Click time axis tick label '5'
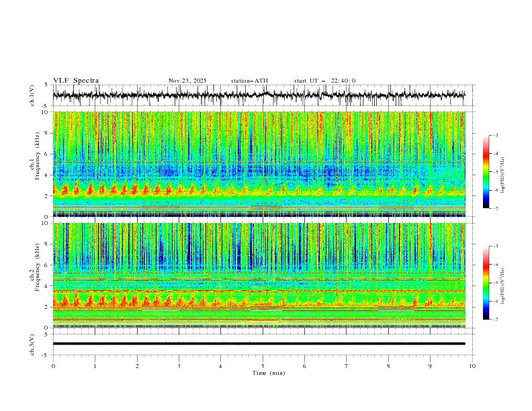Screen dimensions: 532x411 263,366
